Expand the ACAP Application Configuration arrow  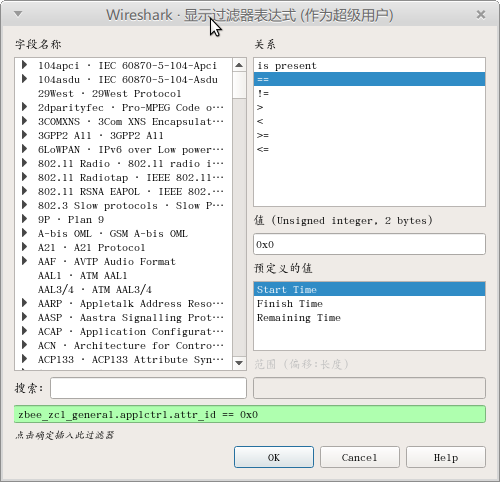tap(24, 331)
